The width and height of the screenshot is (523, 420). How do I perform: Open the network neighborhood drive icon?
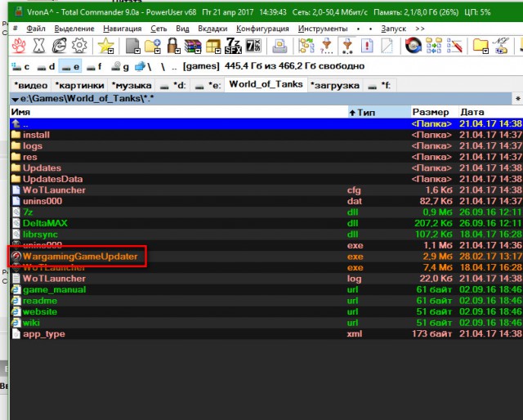pyautogui.click(x=143, y=67)
